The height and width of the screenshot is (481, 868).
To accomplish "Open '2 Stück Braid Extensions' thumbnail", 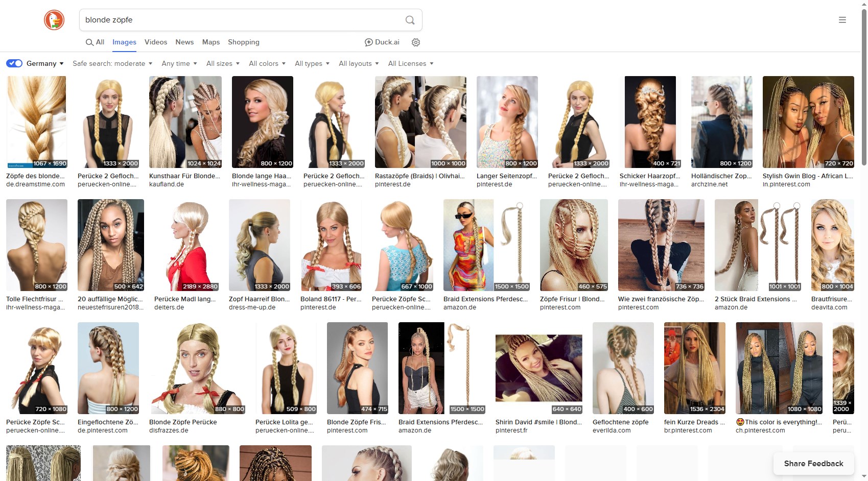I will click(x=758, y=245).
